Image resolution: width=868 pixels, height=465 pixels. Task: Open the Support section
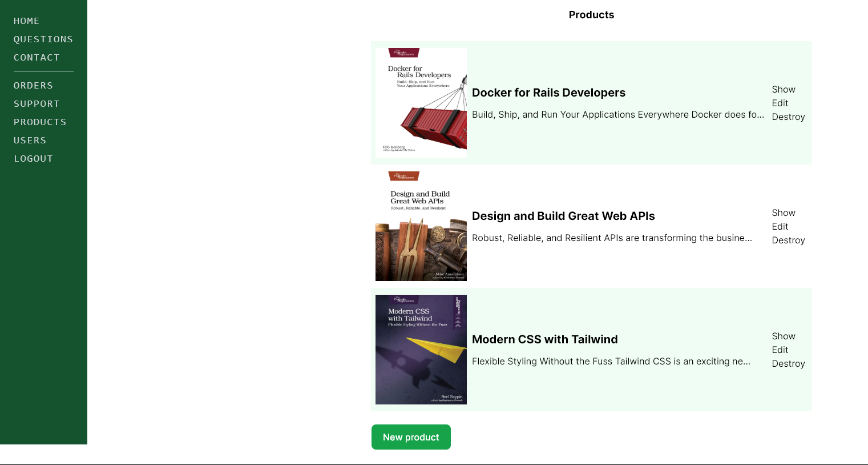click(37, 104)
